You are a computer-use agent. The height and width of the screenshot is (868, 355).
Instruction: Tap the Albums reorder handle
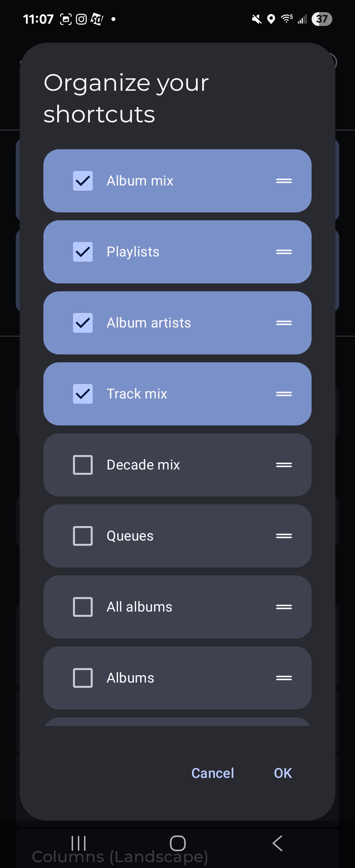[284, 678]
